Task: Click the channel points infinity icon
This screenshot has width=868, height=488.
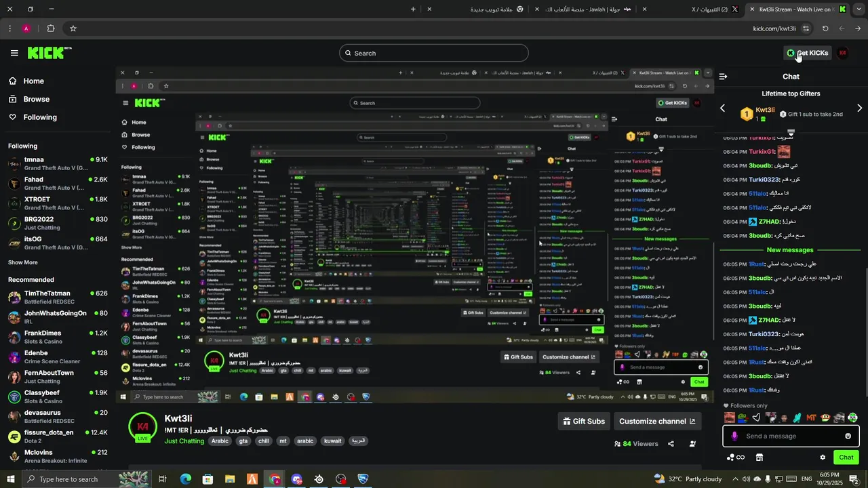Action: coord(736,457)
